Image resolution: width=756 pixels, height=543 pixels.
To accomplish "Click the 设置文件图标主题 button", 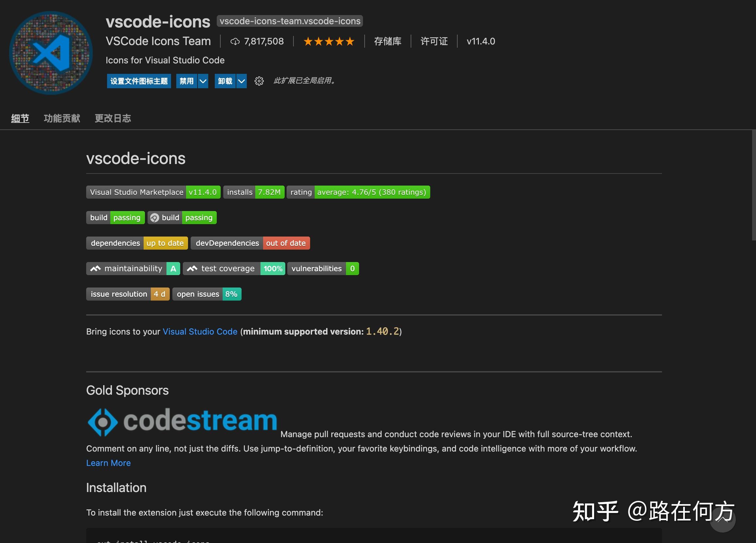I will pyautogui.click(x=139, y=81).
